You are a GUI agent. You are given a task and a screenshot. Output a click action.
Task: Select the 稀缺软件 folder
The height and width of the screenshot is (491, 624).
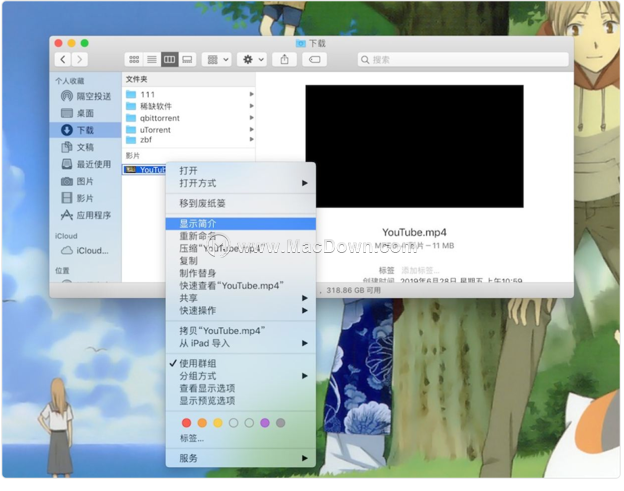point(189,106)
